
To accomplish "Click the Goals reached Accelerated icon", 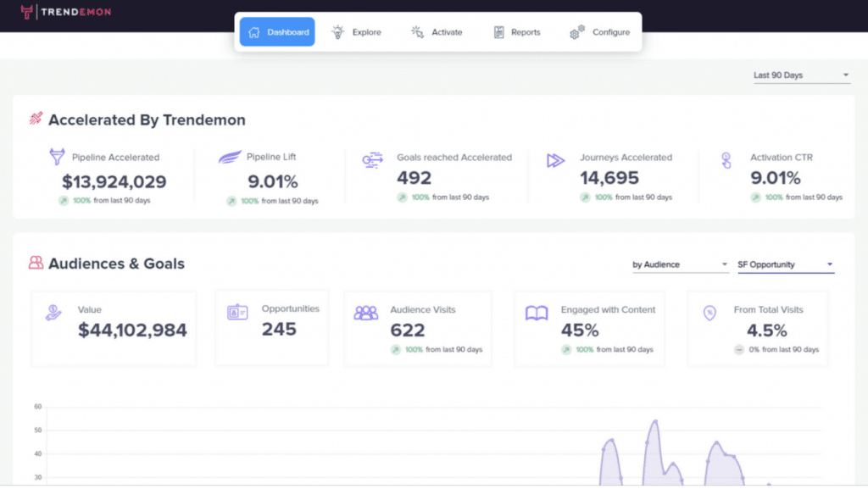I will [x=373, y=160].
